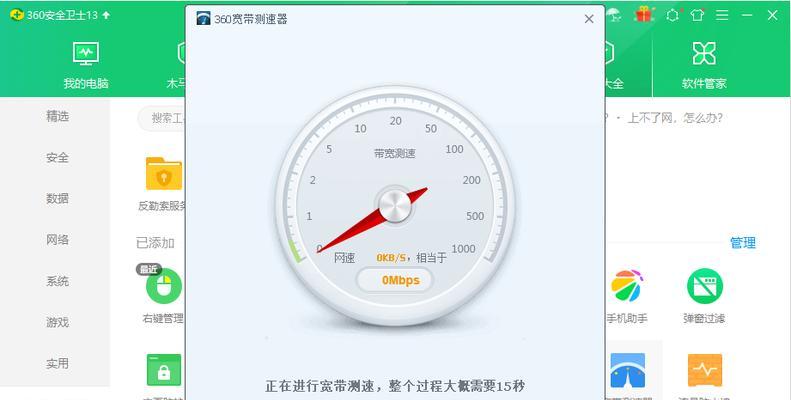The height and width of the screenshot is (400, 791).
Task: Click the upgrade arrow beside 360安全卫士13
Action: click(x=106, y=15)
